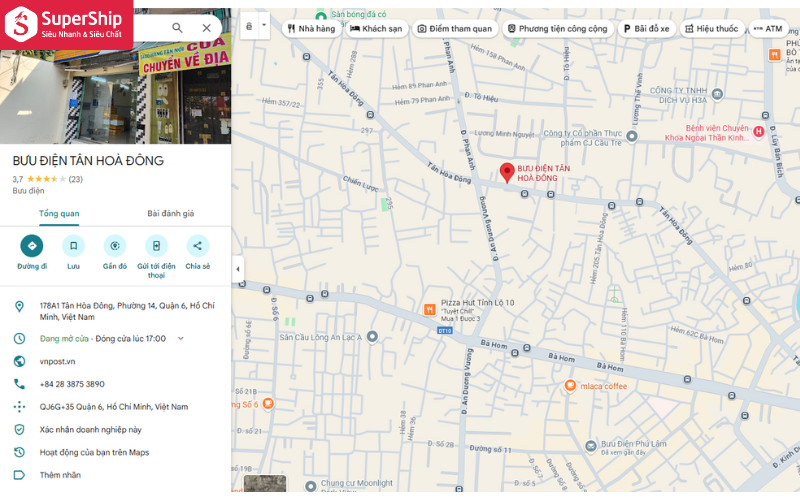Click address 178A1 Tân Hòa Đông text
Viewport: 800px width, 500px height.
point(127,311)
